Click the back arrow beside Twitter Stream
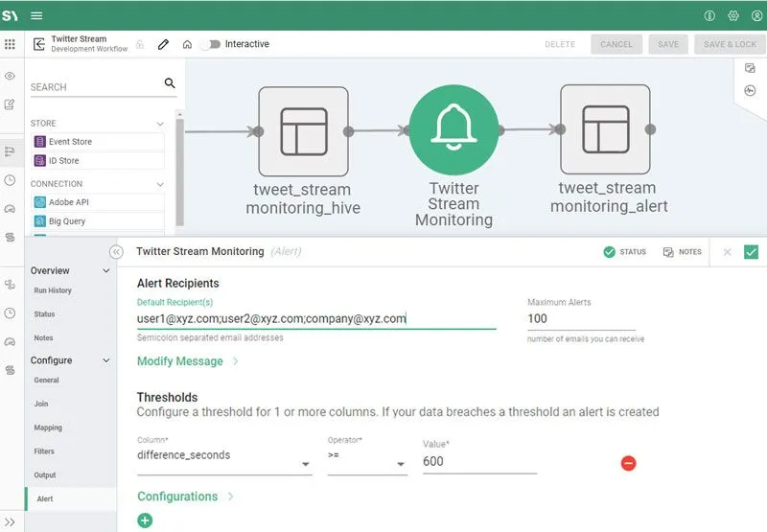 click(x=39, y=44)
